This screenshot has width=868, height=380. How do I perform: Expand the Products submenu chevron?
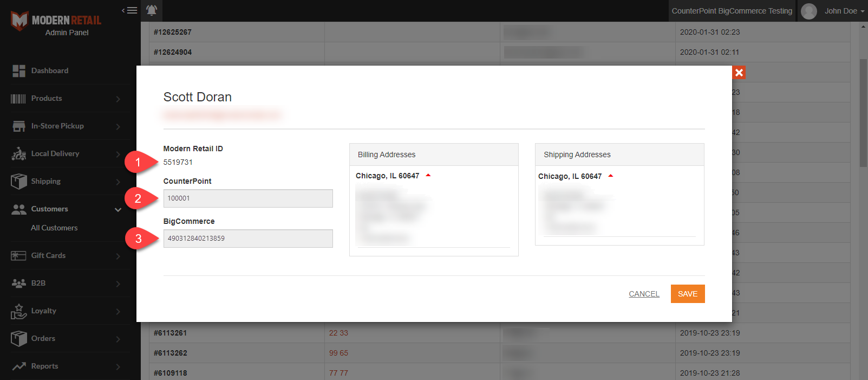pos(118,99)
